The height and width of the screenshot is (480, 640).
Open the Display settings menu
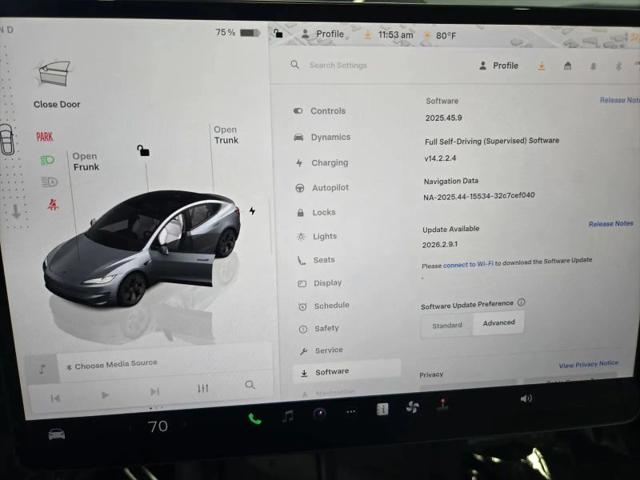[x=320, y=283]
